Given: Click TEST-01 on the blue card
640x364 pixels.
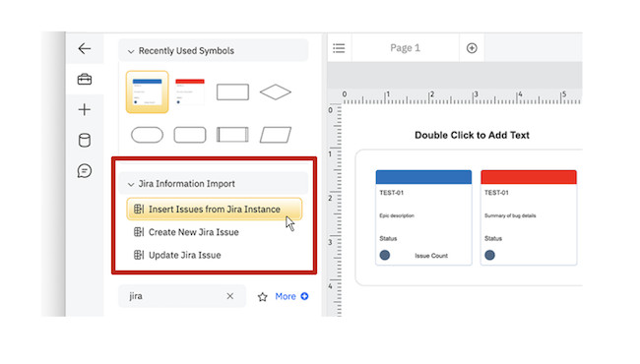Looking at the screenshot, I should [x=392, y=193].
